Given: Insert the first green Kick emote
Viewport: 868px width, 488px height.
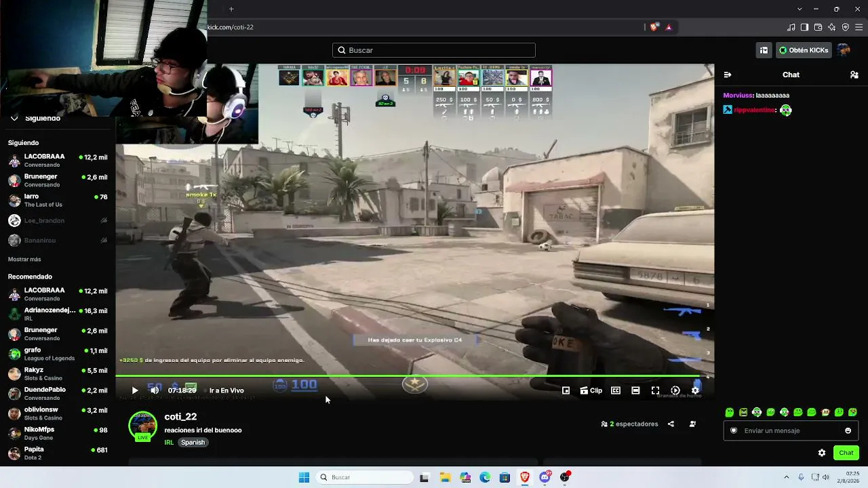Looking at the screenshot, I should (x=730, y=412).
